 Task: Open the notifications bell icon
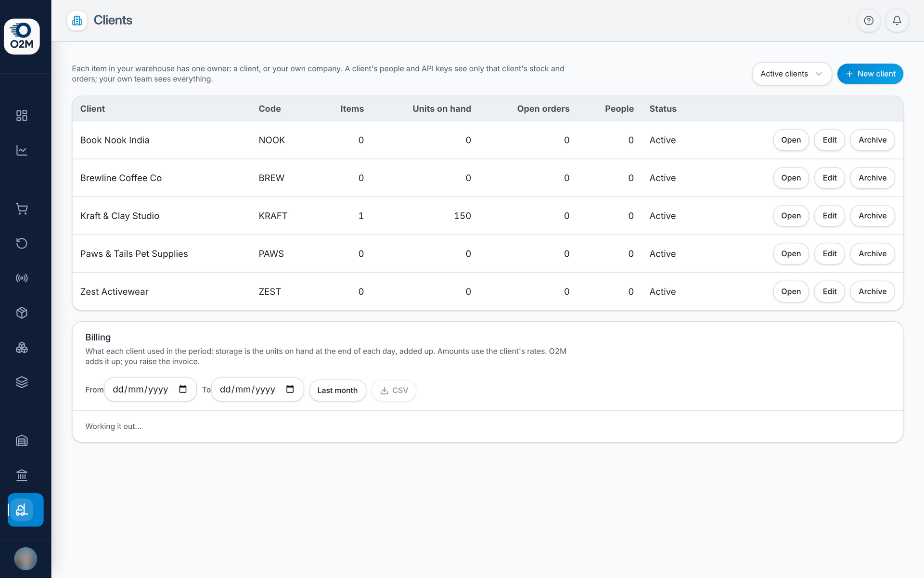897,21
